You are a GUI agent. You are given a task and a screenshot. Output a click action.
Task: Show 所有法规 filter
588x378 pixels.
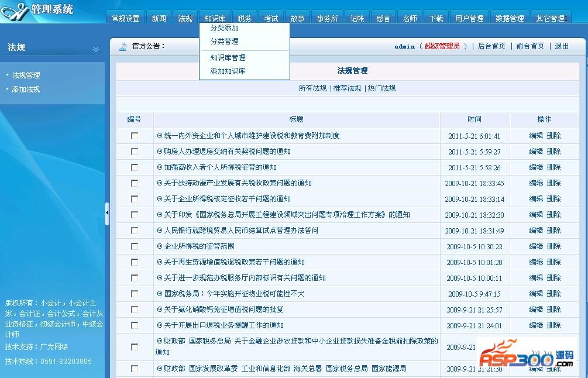point(313,88)
